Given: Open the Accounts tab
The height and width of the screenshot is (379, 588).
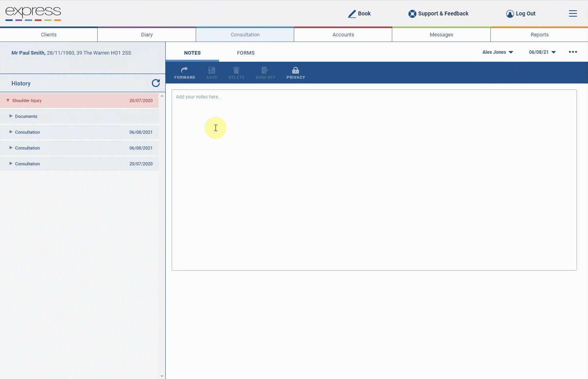Looking at the screenshot, I should tap(343, 35).
